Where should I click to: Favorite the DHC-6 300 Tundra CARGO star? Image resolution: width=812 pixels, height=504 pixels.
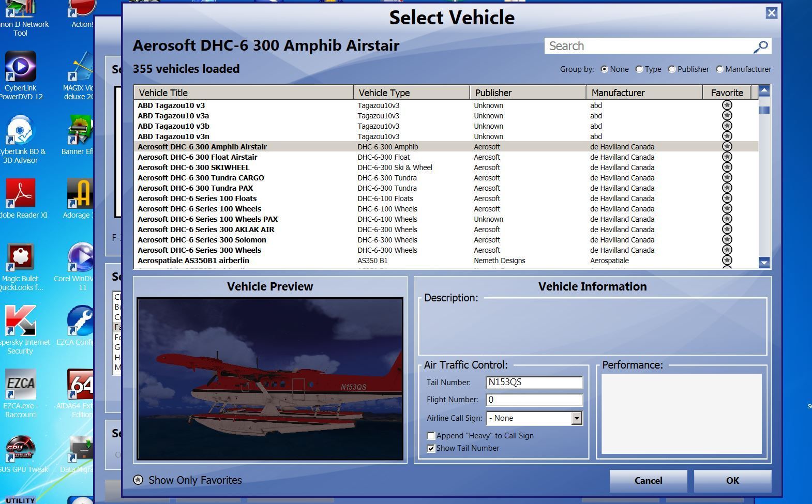click(x=727, y=177)
